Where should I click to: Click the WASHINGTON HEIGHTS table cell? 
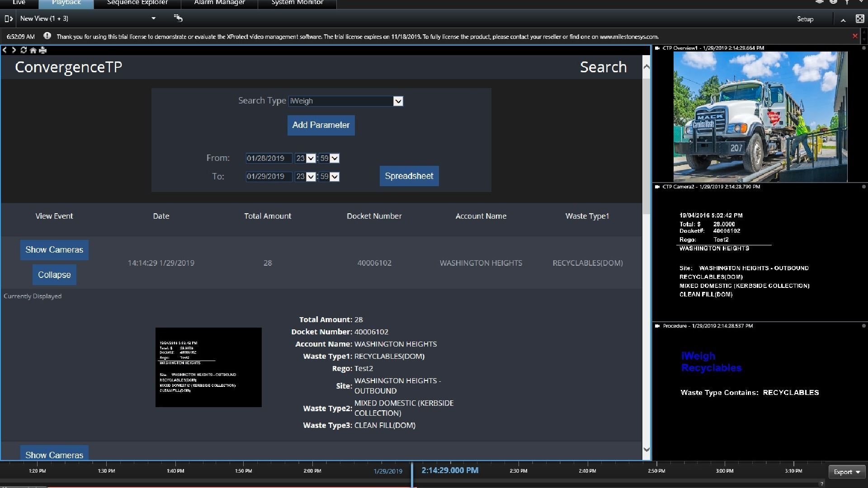coord(481,263)
